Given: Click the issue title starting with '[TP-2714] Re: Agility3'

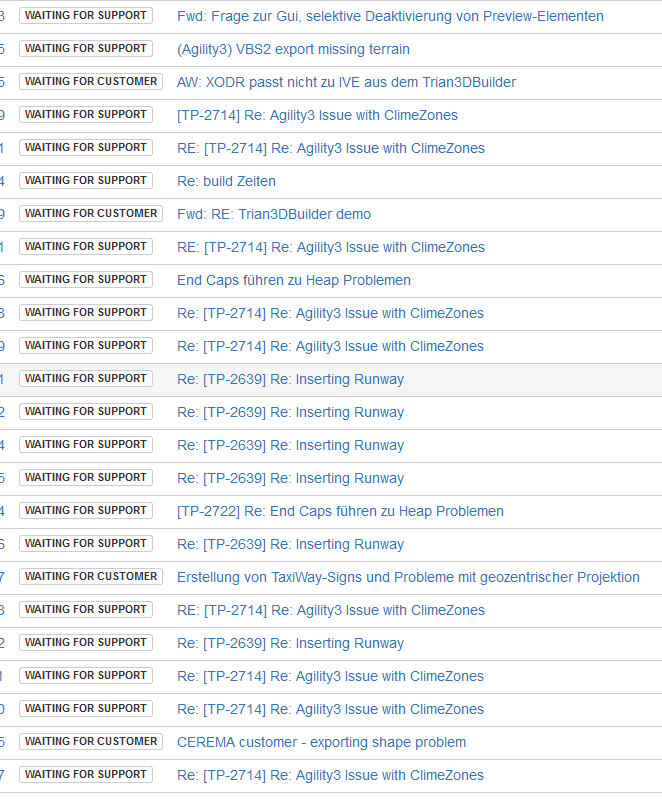Looking at the screenshot, I should [317, 115].
